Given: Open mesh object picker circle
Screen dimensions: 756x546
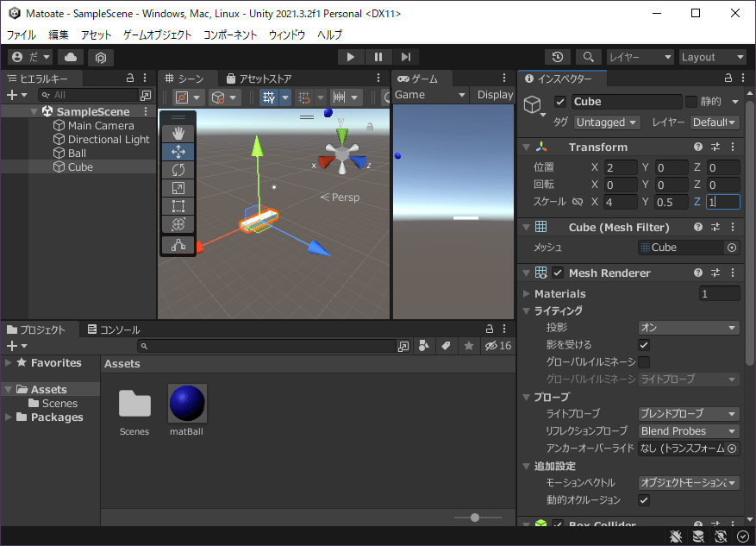Looking at the screenshot, I should [732, 248].
